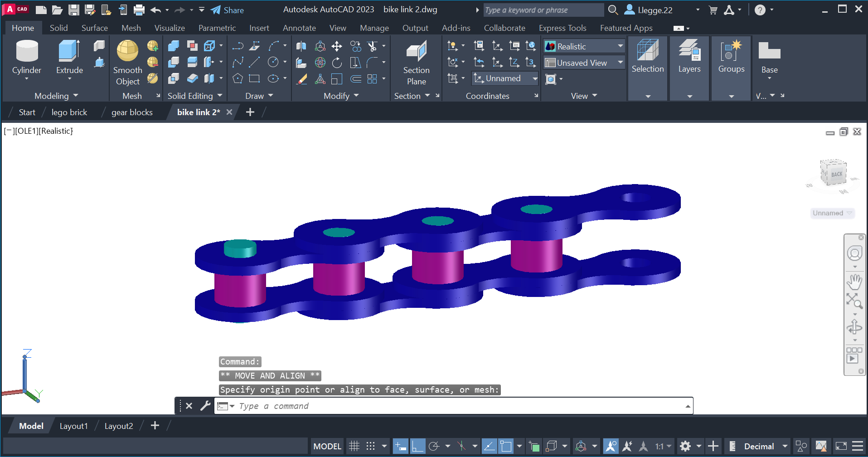Select the Rectangle draw tool
868x457 pixels.
pos(254,78)
